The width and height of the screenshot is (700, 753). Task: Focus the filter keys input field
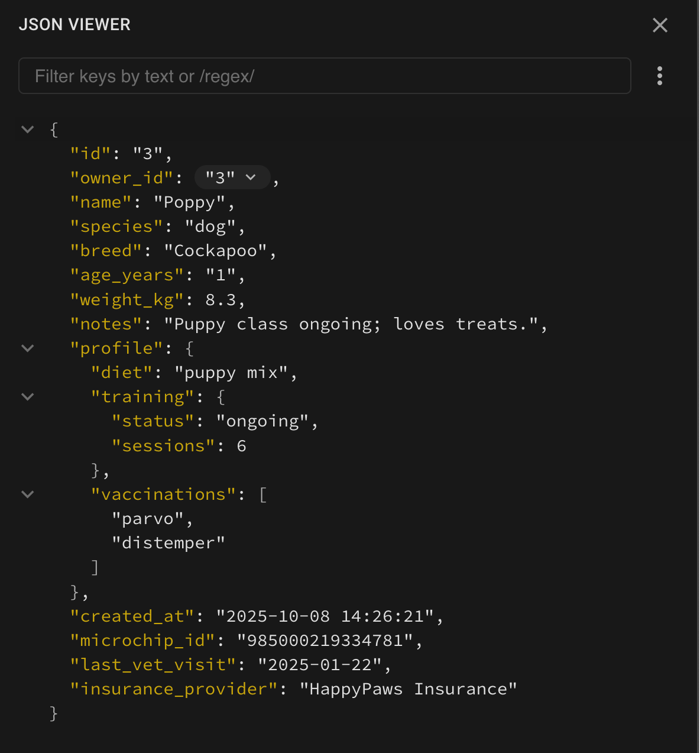click(324, 76)
